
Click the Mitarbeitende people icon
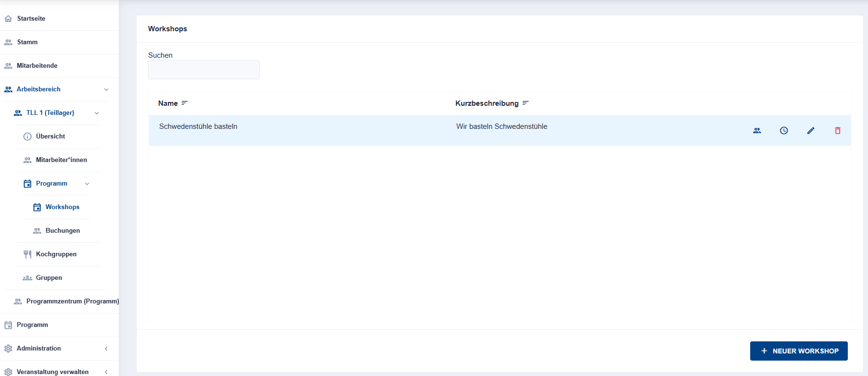pyautogui.click(x=8, y=66)
